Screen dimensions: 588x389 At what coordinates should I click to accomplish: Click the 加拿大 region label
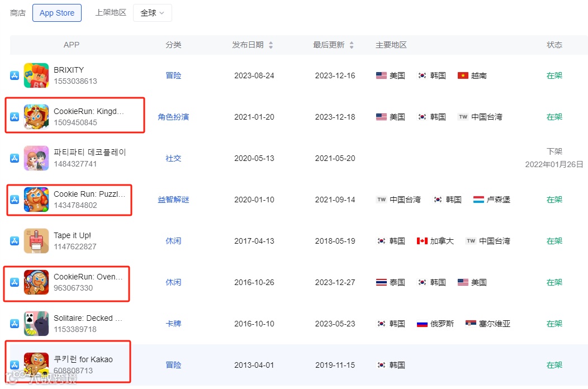442,241
